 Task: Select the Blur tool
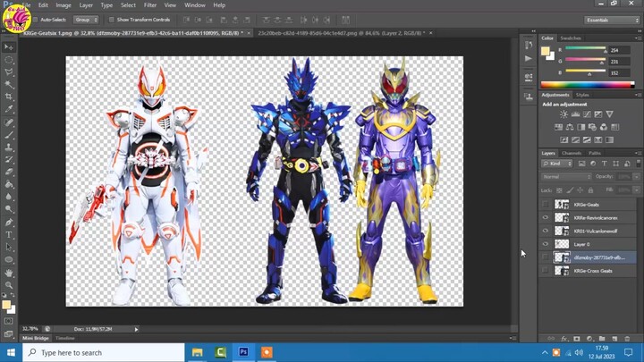coord(9,197)
